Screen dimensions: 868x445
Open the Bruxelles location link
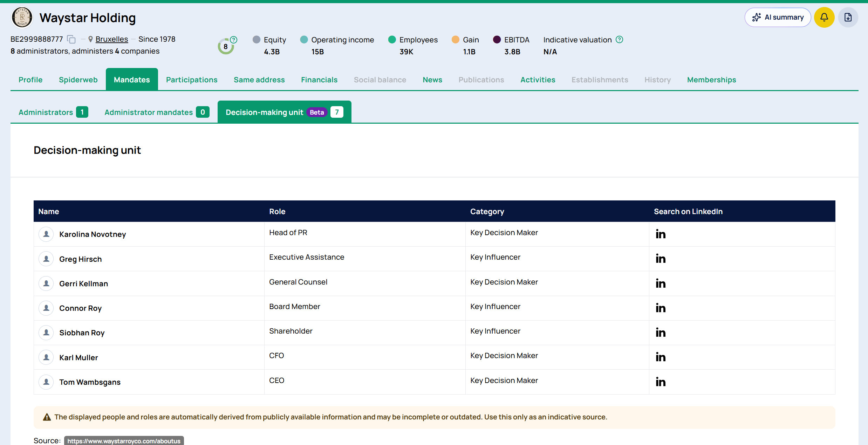coord(112,39)
